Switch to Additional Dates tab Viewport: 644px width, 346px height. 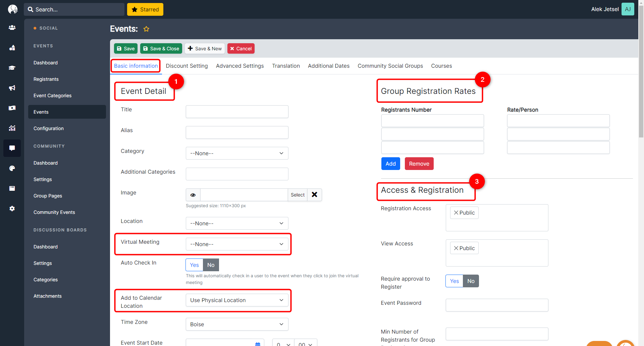(329, 66)
